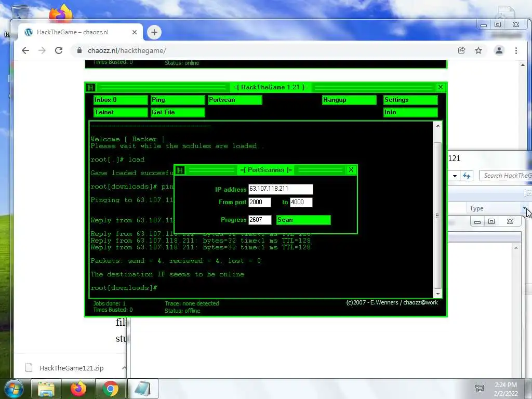Open the Chrome profile icon
Image resolution: width=532 pixels, height=399 pixels.
pos(499,50)
